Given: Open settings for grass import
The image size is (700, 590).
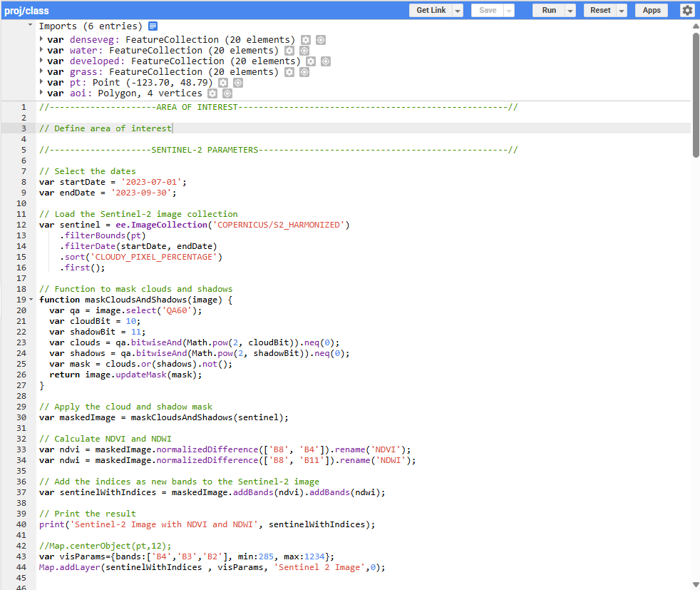Looking at the screenshot, I should point(289,72).
